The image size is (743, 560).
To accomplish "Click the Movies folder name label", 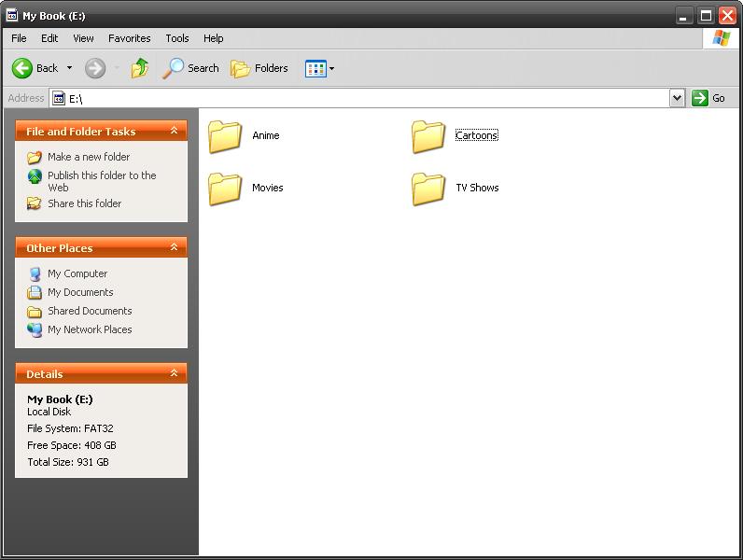I will coord(268,188).
